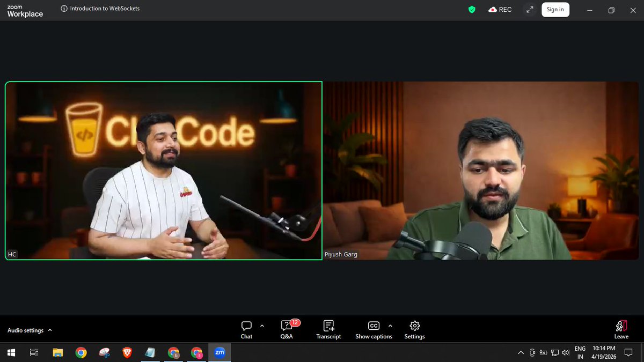Image resolution: width=644 pixels, height=362 pixels.
Task: Select the Piyush Garg video tile
Action: coord(481,171)
